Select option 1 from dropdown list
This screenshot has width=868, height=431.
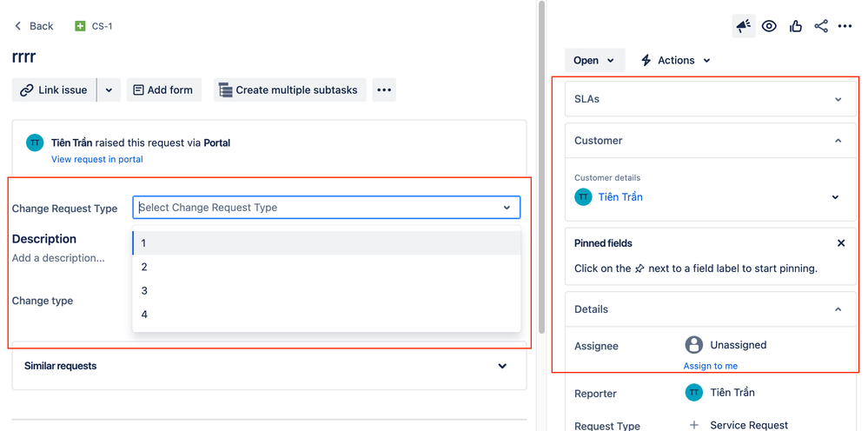point(327,243)
